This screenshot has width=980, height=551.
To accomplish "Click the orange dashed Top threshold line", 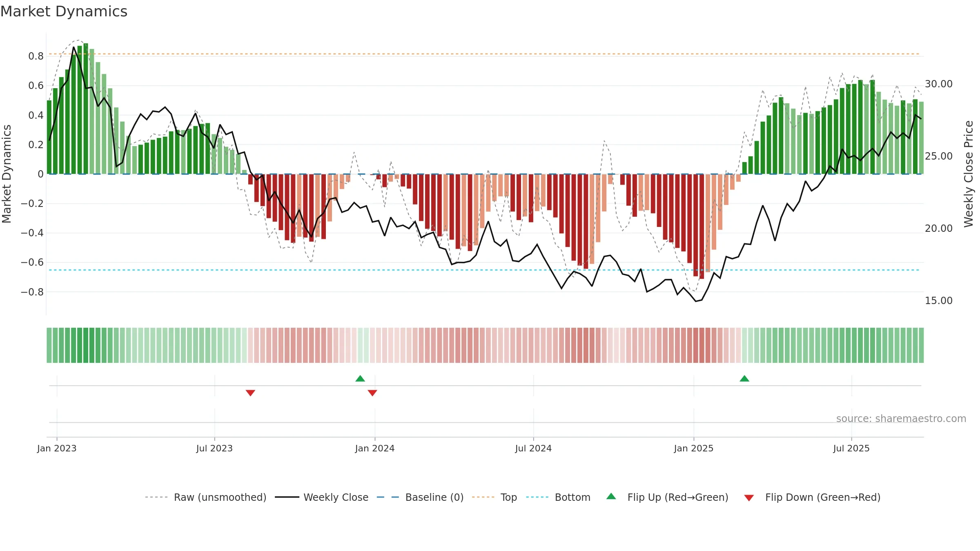I will (485, 54).
